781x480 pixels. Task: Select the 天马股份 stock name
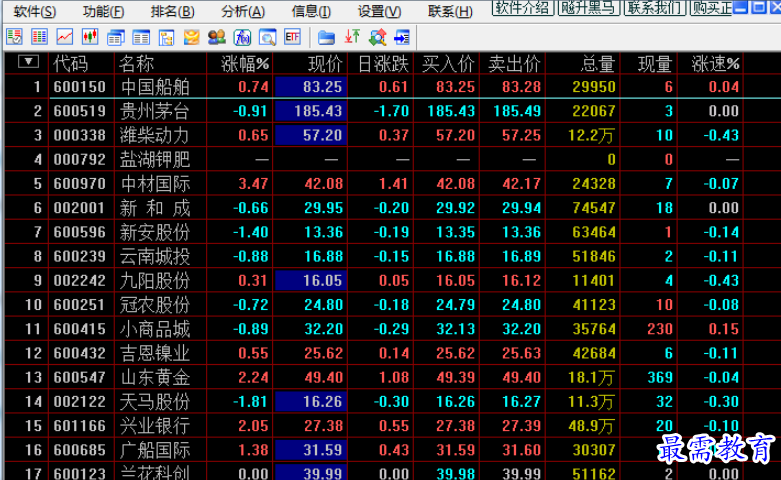coord(154,401)
